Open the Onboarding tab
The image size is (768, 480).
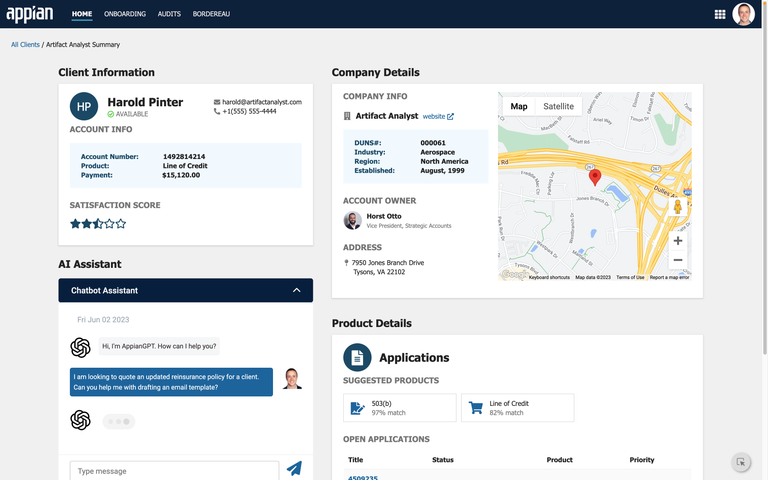(125, 14)
